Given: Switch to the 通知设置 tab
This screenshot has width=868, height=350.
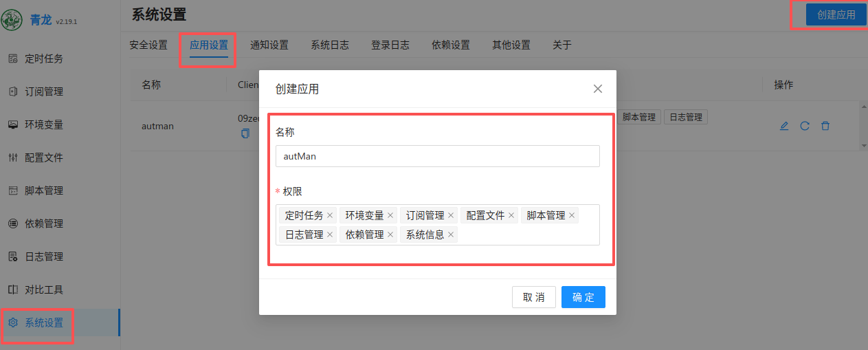Looking at the screenshot, I should pyautogui.click(x=269, y=45).
